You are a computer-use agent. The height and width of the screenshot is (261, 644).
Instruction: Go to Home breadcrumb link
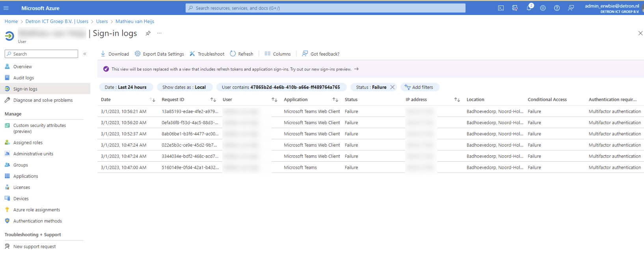[11, 21]
